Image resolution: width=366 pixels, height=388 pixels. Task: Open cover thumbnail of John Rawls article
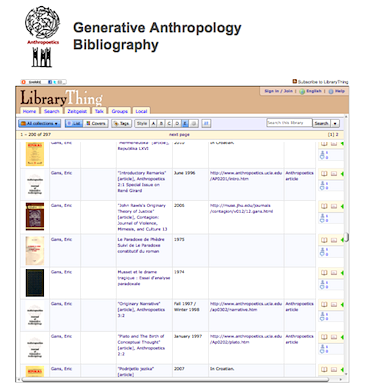click(35, 216)
